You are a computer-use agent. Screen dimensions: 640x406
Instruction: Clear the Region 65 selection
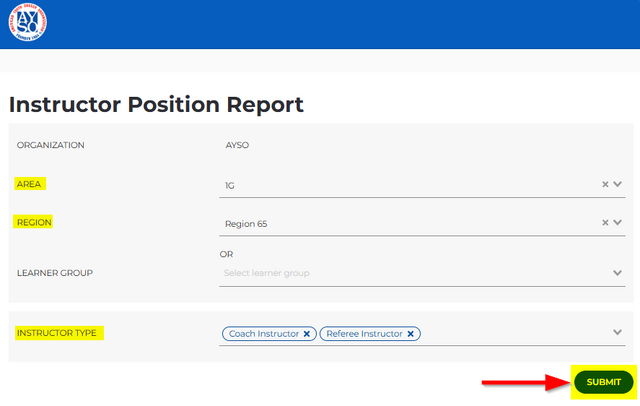pos(605,223)
